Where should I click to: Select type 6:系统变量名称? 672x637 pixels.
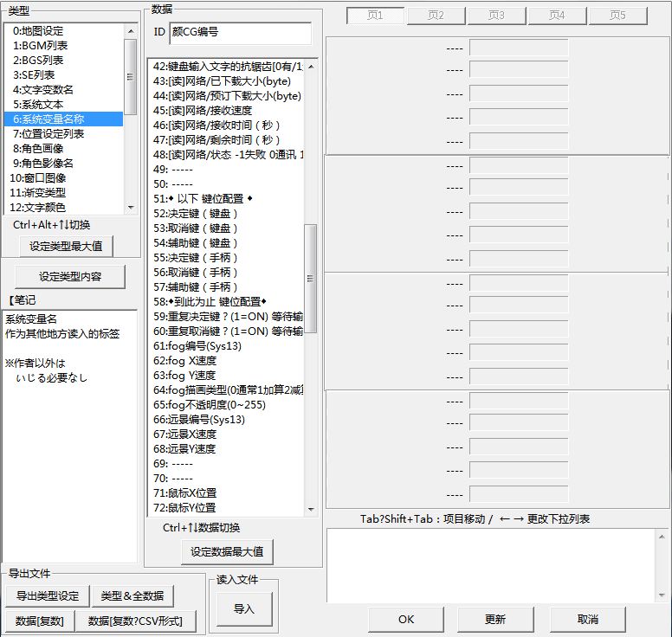point(63,119)
